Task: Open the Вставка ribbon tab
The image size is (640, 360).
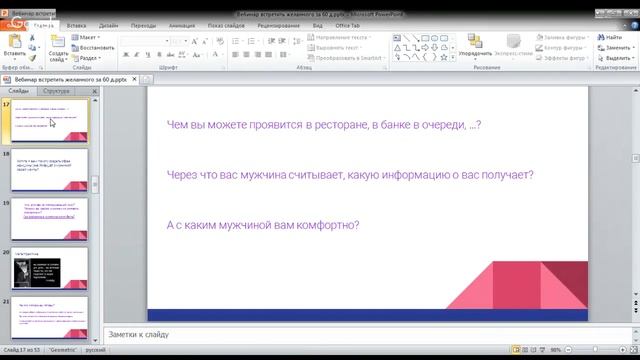Action: [x=76, y=25]
